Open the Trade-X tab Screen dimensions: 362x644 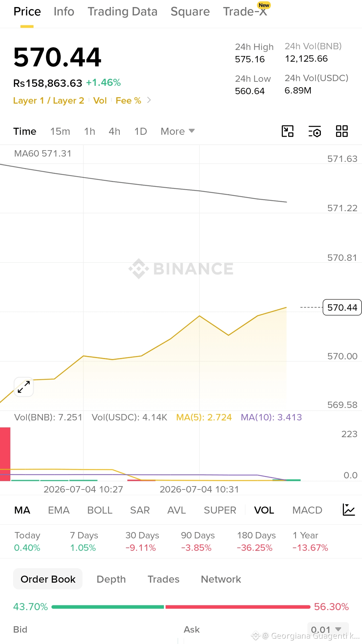(x=245, y=12)
